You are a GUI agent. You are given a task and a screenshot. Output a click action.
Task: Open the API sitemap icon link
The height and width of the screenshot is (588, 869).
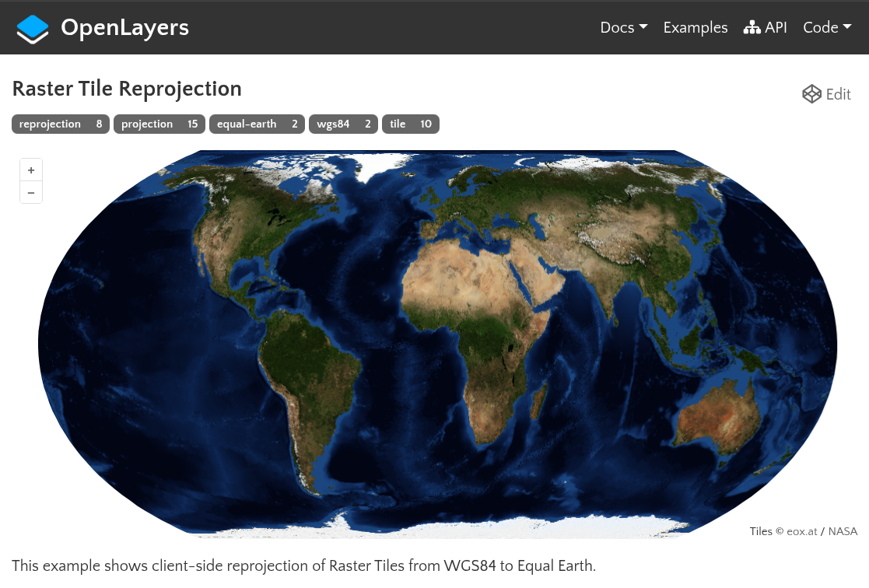(x=752, y=28)
